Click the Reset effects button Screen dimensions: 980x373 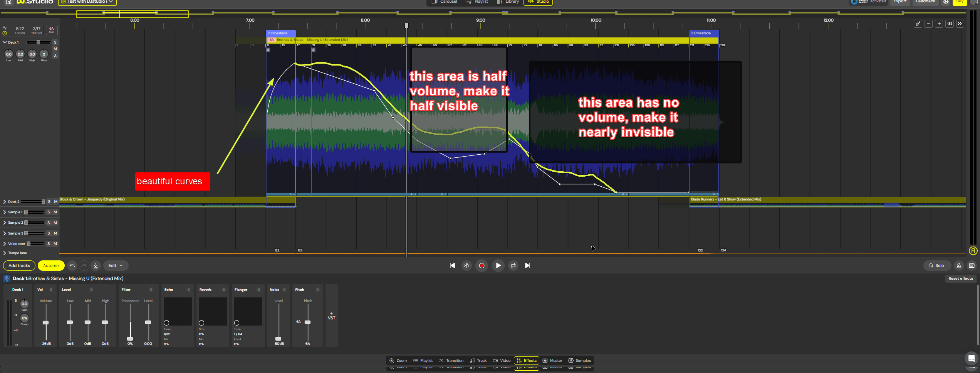click(960, 278)
